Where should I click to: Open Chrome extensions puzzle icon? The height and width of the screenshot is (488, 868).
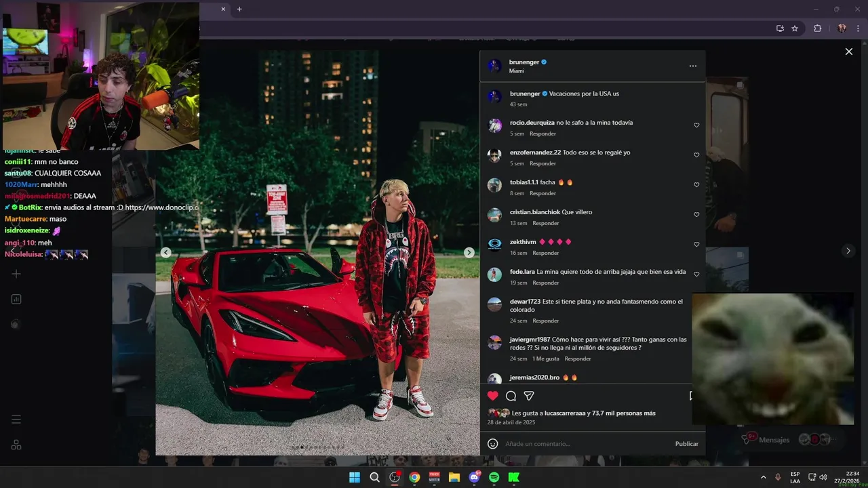tap(817, 28)
